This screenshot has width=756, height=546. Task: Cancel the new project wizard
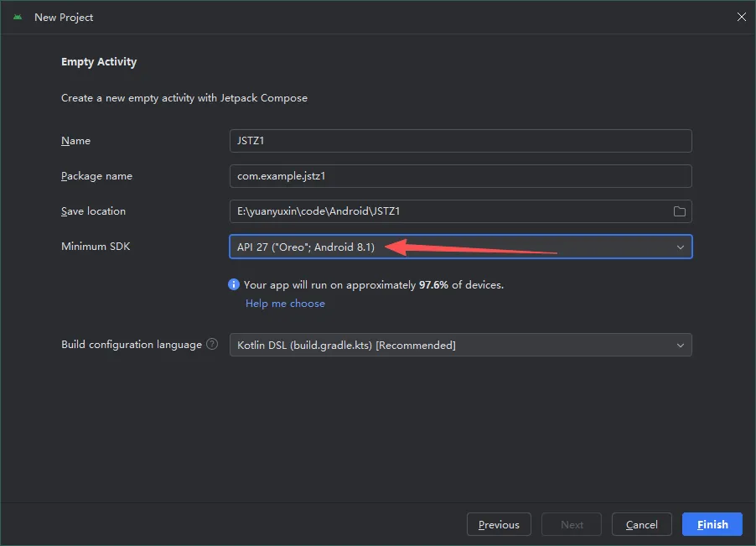click(x=642, y=524)
